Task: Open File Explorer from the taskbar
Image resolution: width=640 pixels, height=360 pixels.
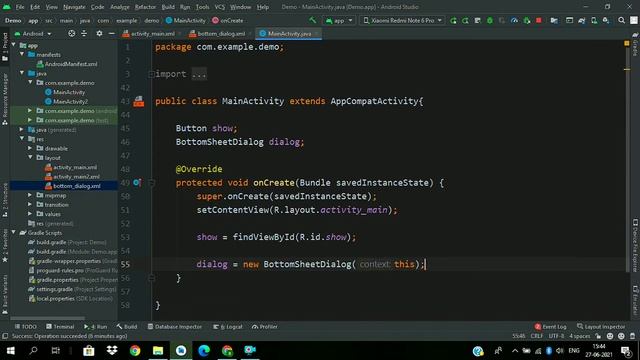Action: click(158, 351)
